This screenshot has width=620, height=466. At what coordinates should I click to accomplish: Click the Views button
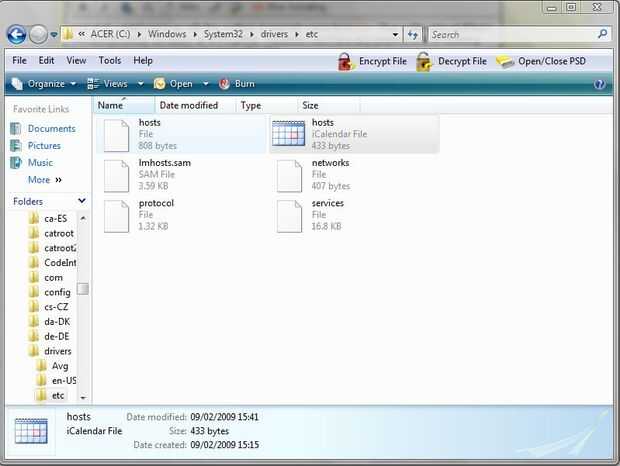[x=107, y=84]
